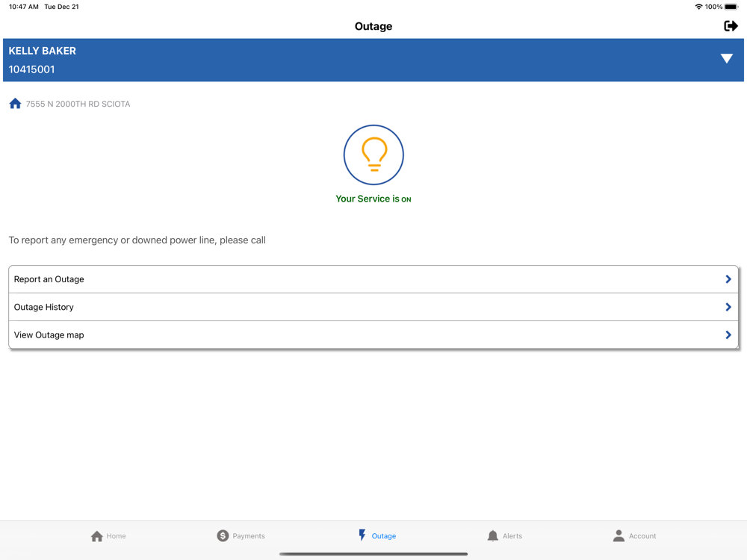The height and width of the screenshot is (560, 747).
Task: Click the Your Service is ON status text
Action: (373, 199)
